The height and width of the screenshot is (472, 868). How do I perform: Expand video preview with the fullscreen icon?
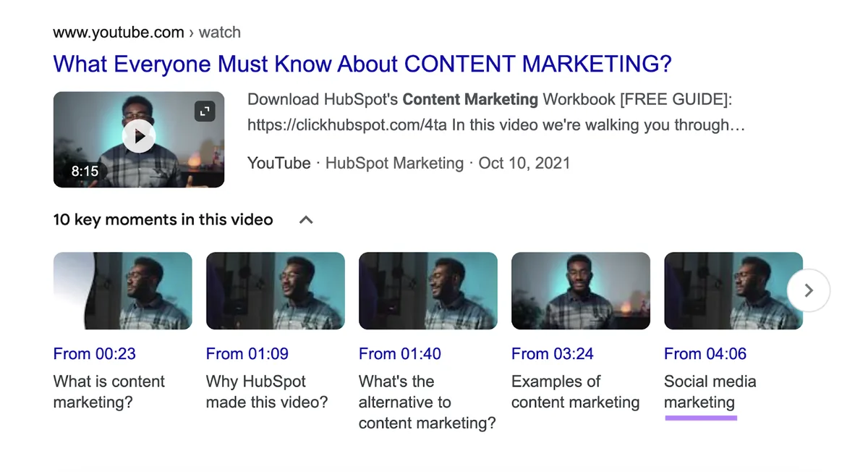tap(205, 111)
